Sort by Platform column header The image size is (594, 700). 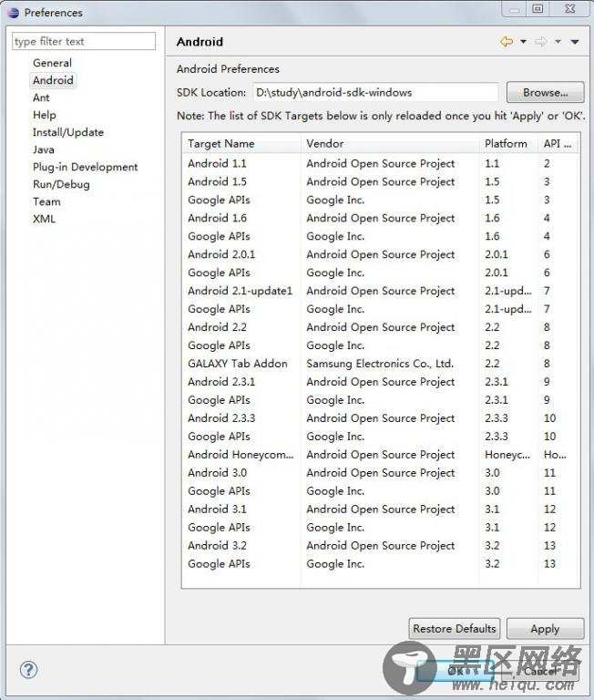click(508, 143)
